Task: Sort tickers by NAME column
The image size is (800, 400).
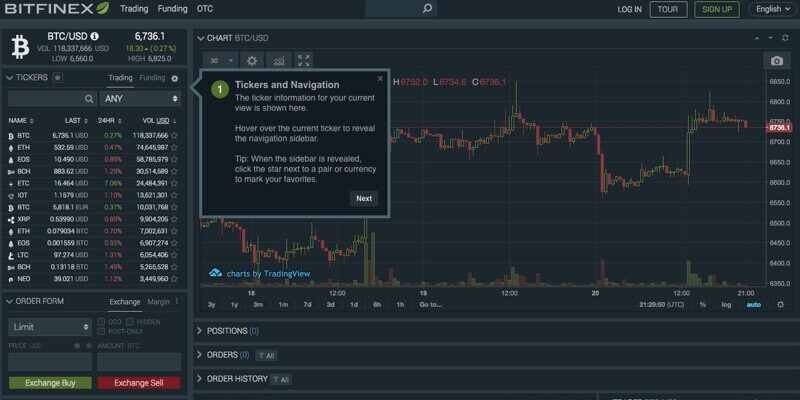Action: (x=21, y=121)
